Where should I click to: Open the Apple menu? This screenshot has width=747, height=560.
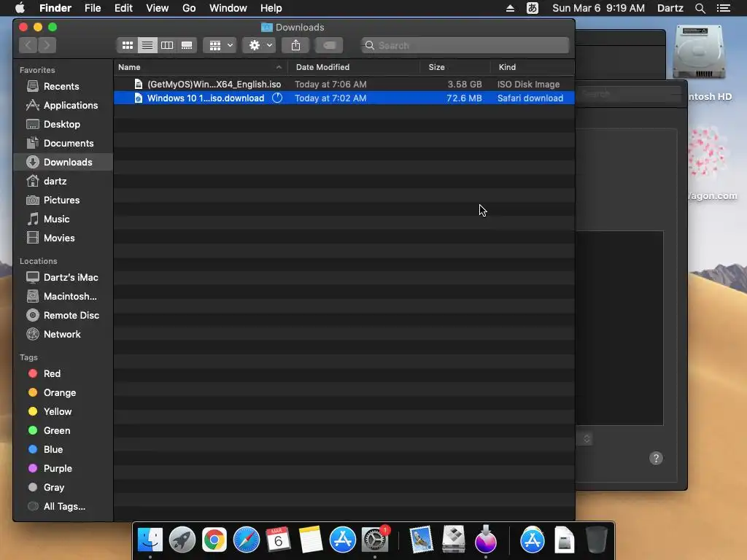tap(20, 8)
